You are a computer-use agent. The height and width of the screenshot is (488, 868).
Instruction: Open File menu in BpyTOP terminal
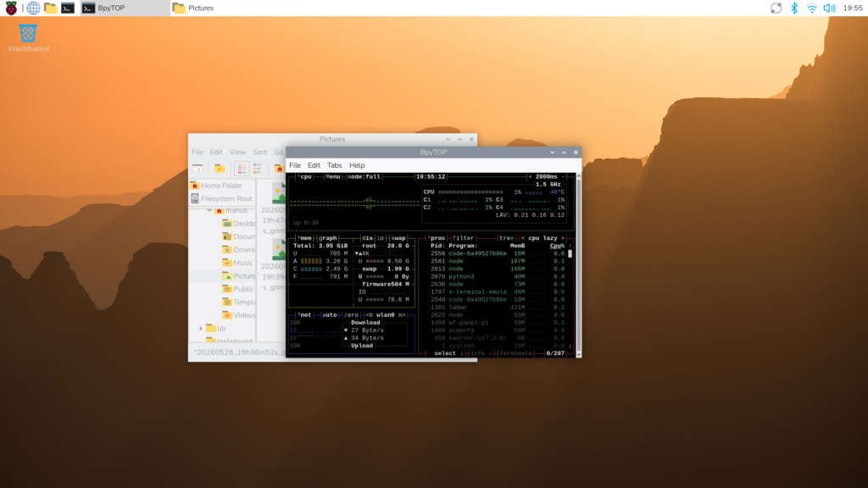295,165
